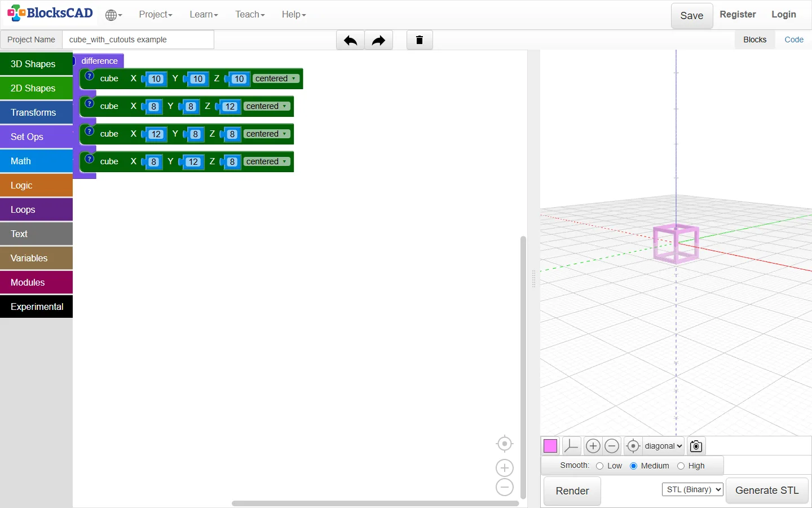
Task: Take a picture with camera icon
Action: (x=696, y=446)
